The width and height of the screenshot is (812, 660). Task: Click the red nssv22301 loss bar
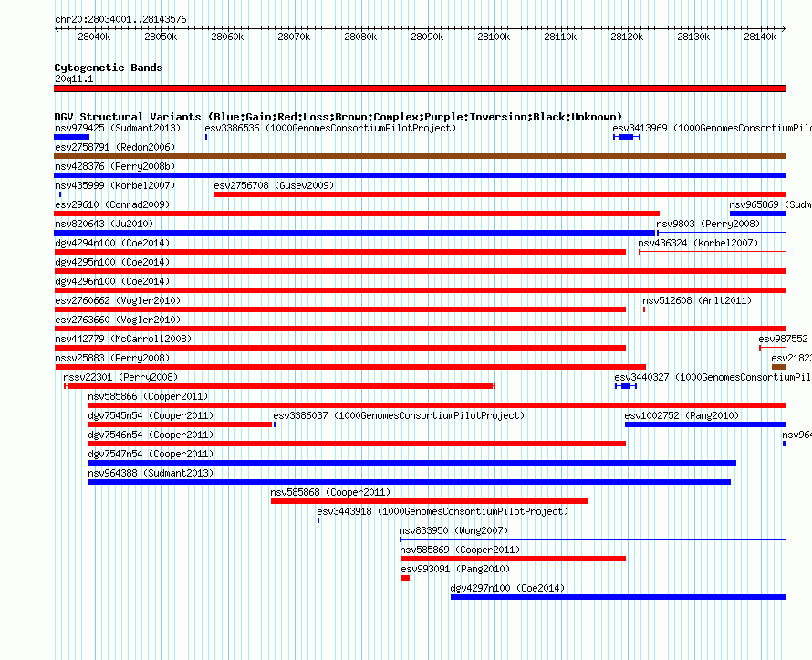280,386
